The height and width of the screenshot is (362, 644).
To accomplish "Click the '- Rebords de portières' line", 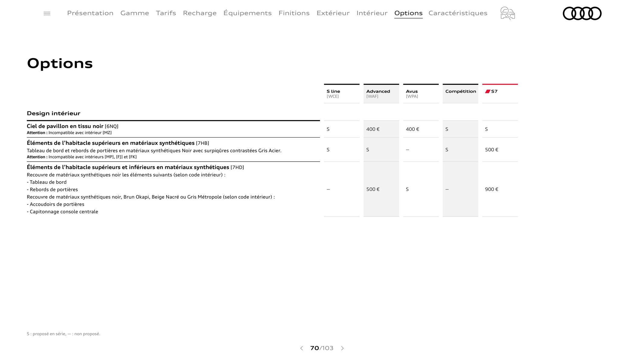I will click(52, 189).
